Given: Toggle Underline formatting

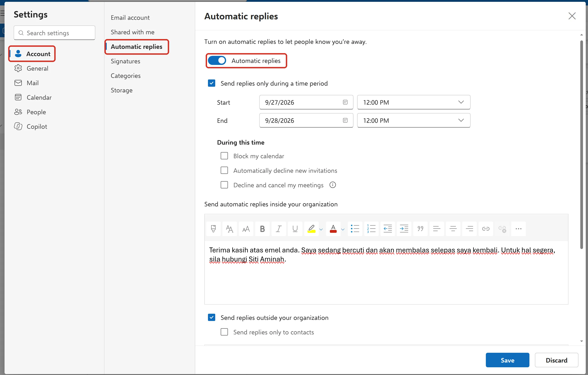Looking at the screenshot, I should pos(295,229).
